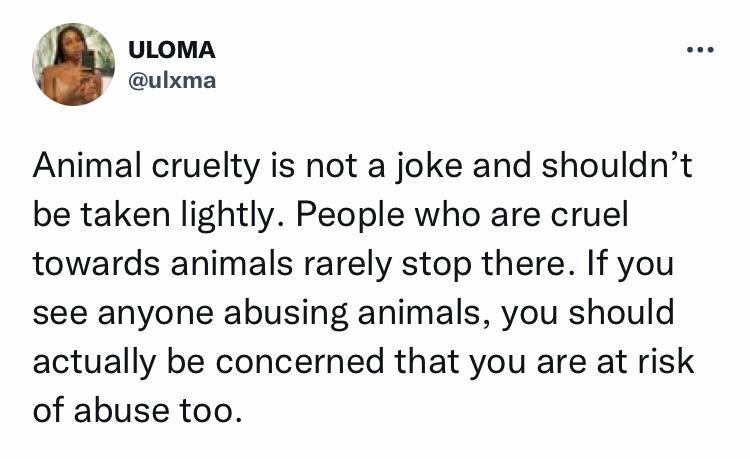750x459 pixels.
Task: Click the phrase "abusing animals"
Action: pos(339,313)
